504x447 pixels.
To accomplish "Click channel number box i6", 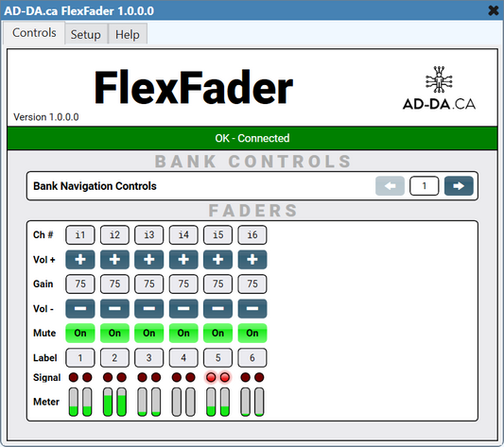I will point(252,235).
